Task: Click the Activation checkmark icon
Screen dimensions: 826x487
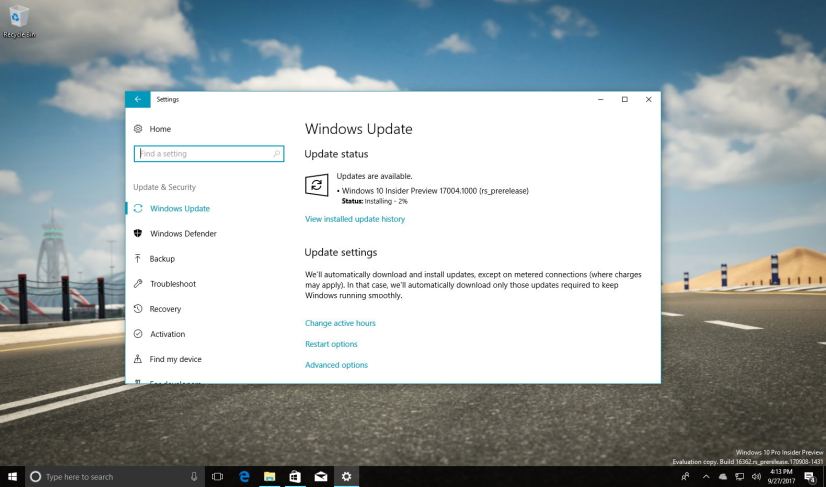Action: [138, 334]
